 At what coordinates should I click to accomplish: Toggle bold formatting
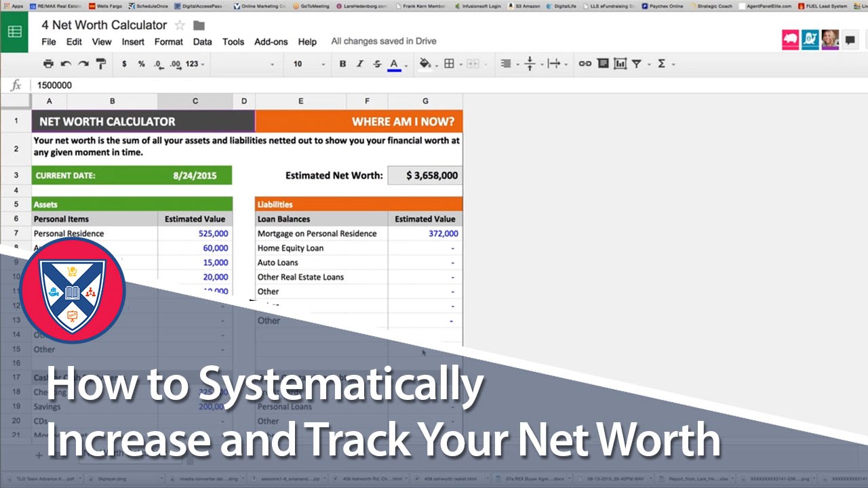click(342, 64)
